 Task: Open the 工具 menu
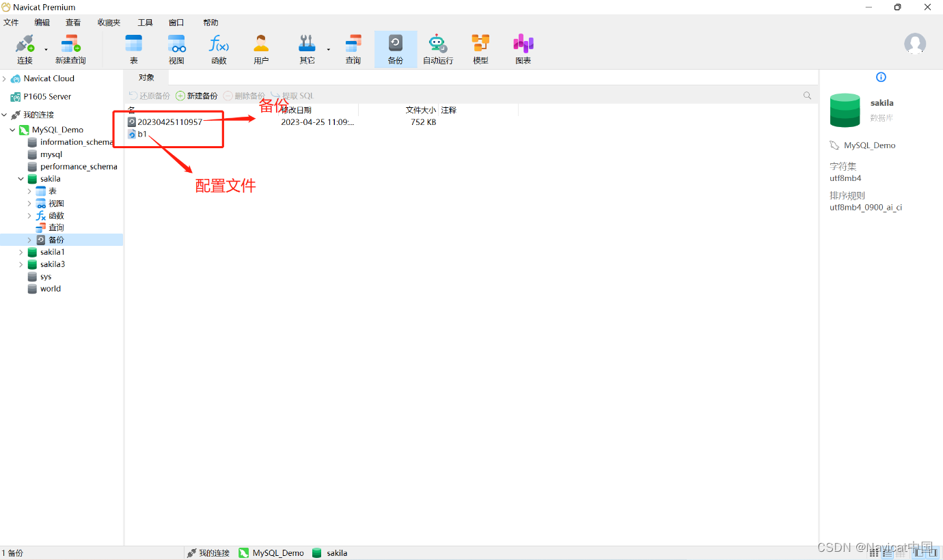[x=145, y=23]
